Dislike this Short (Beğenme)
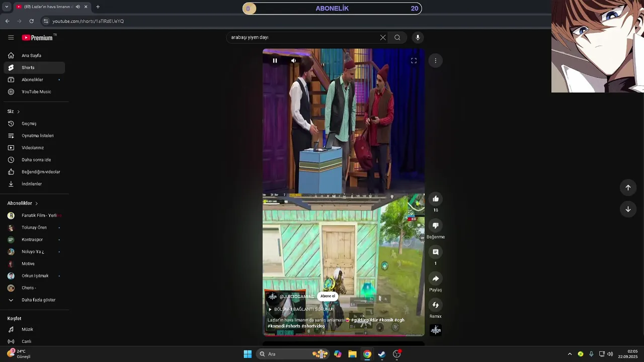This screenshot has height=362, width=644. tap(436, 225)
